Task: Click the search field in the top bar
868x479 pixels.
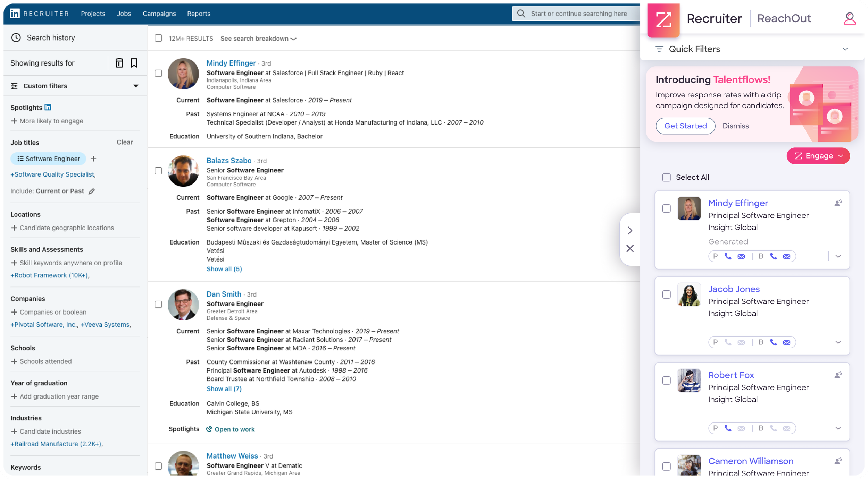Action: click(578, 14)
